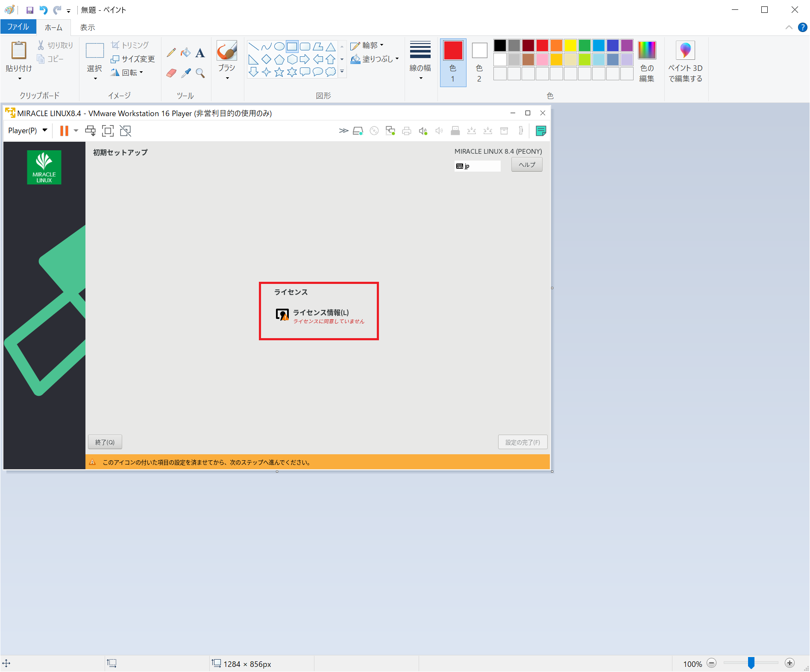The width and height of the screenshot is (810, 672).
Task: Choose the Oval shape
Action: tap(279, 47)
